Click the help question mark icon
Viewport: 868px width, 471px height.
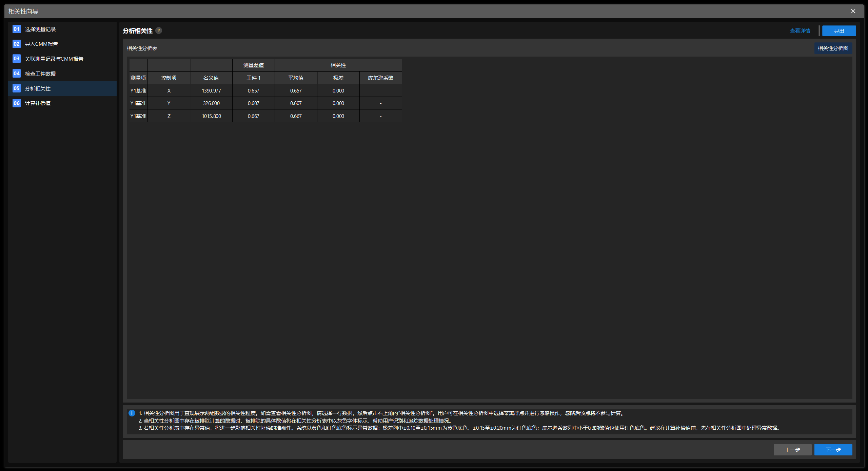158,30
